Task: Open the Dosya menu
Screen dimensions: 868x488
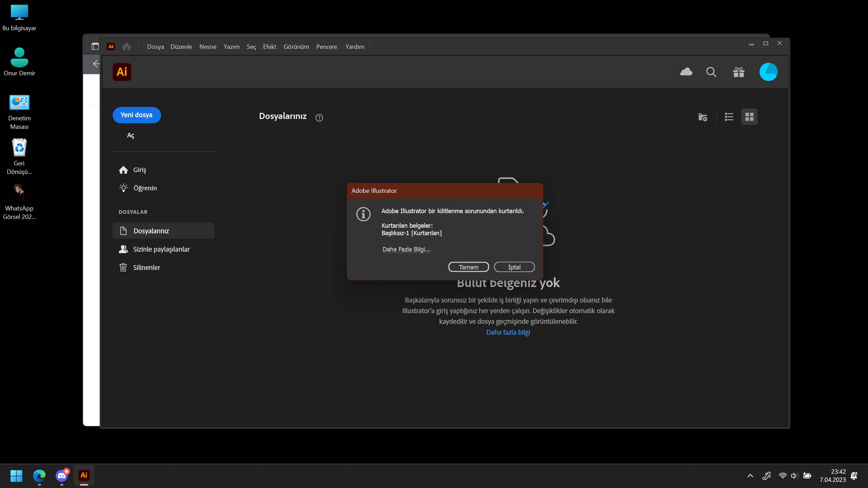Action: tap(156, 46)
